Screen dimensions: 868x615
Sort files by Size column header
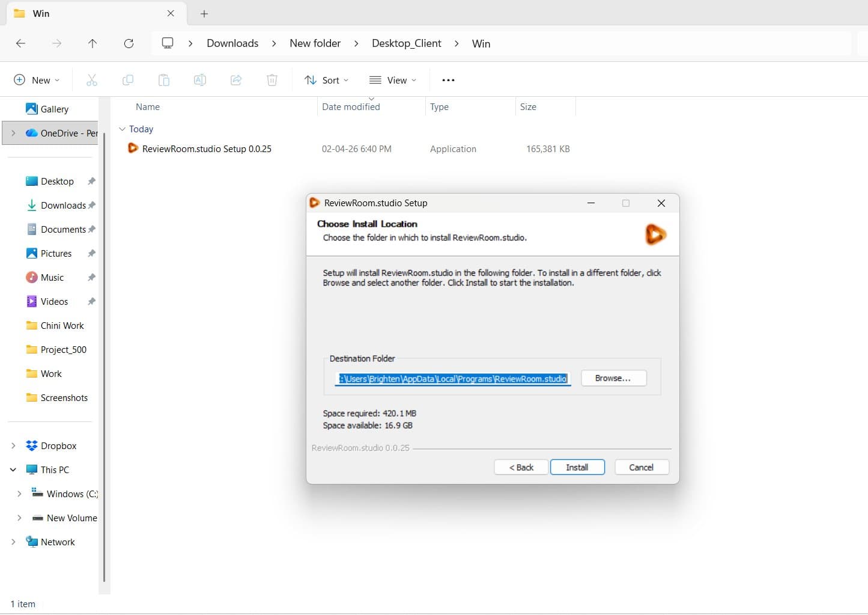(528, 106)
